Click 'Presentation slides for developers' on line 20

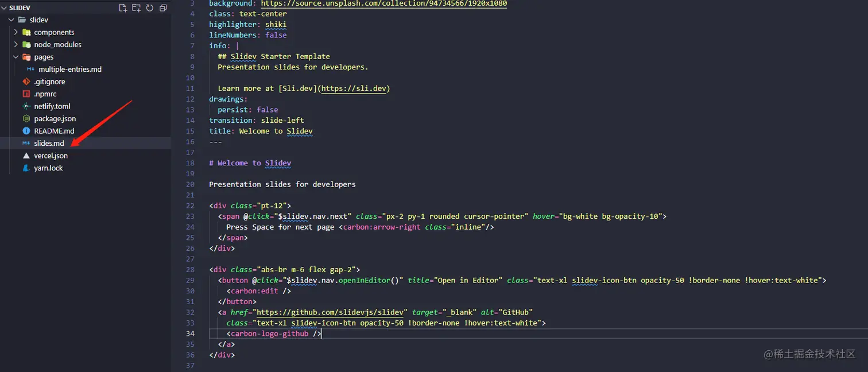[x=282, y=184]
